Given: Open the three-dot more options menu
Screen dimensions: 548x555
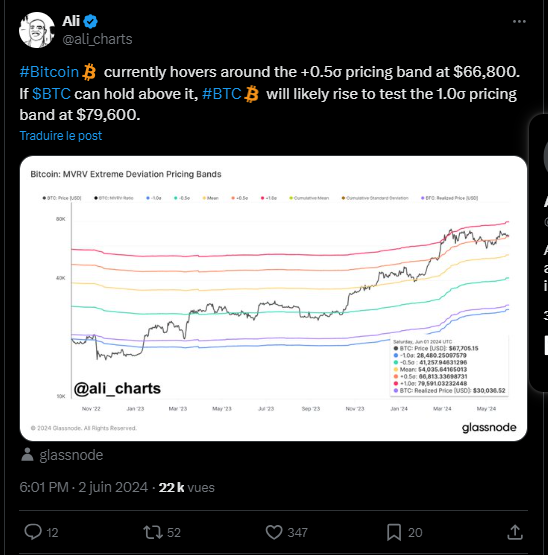Looking at the screenshot, I should 519,22.
